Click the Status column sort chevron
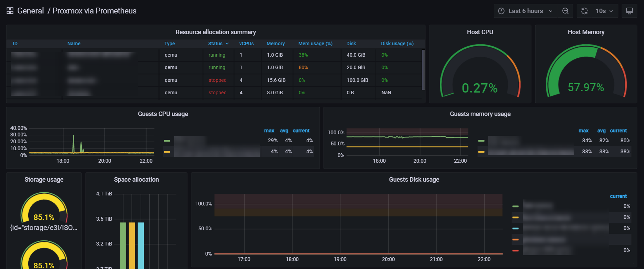The width and height of the screenshot is (644, 269). [227, 44]
